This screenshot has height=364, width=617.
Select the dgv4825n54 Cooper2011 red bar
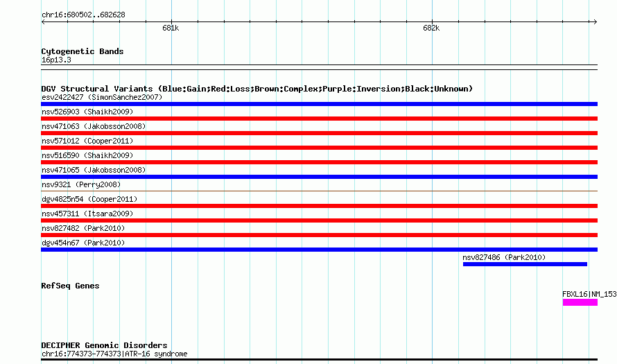(x=319, y=206)
